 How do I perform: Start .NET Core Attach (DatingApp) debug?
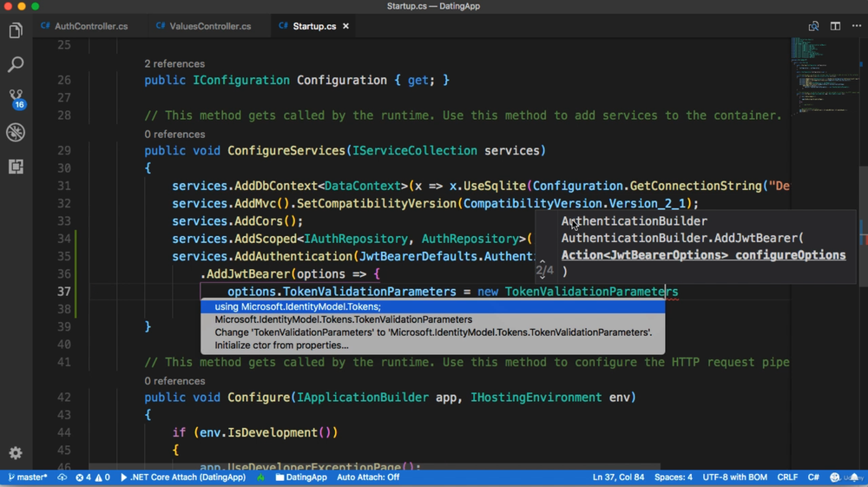[x=182, y=477]
